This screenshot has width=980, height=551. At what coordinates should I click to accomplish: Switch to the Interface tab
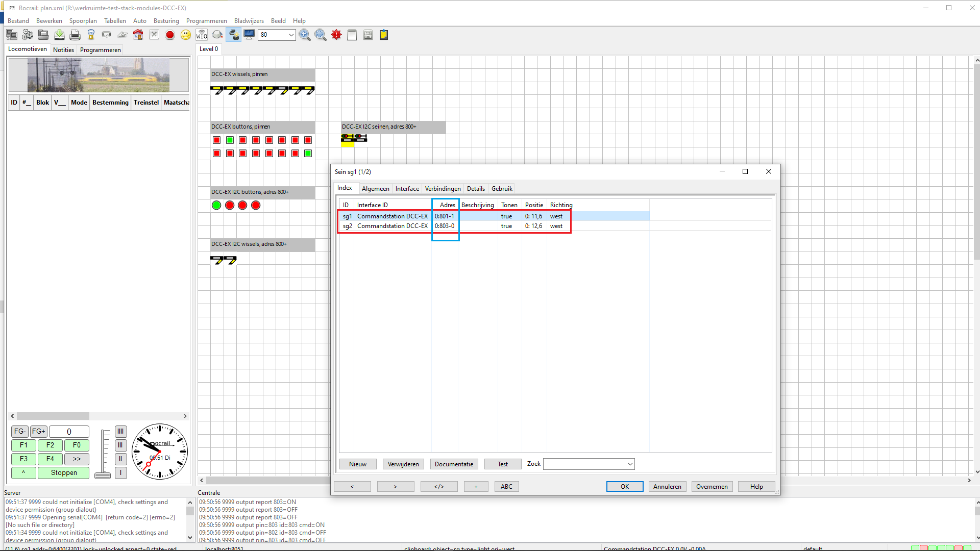(x=407, y=189)
